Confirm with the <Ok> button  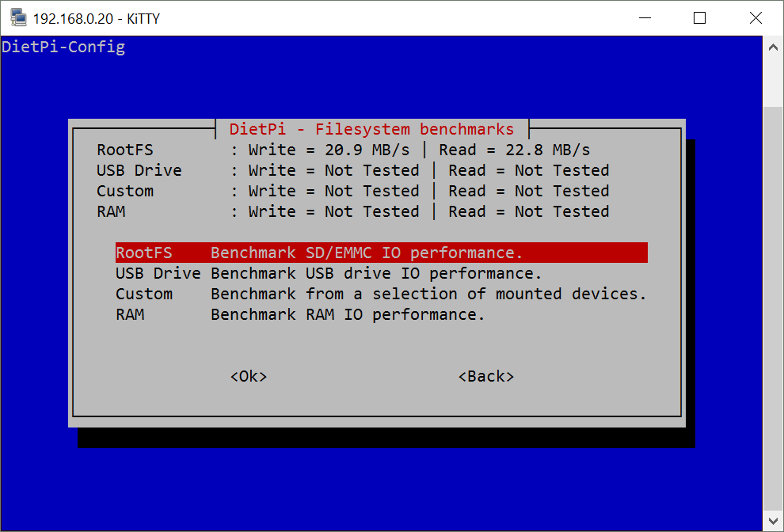[249, 376]
